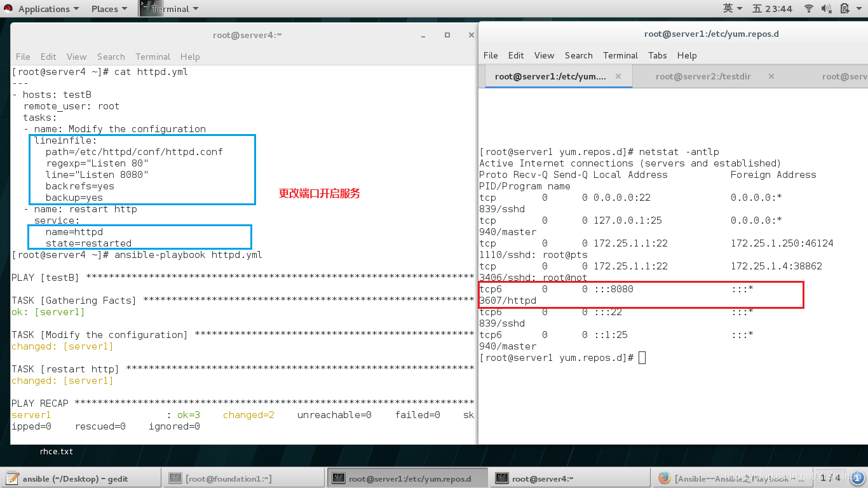Click 'ok: [server1]' output line
This screenshot has width=868, height=488.
[x=48, y=312]
